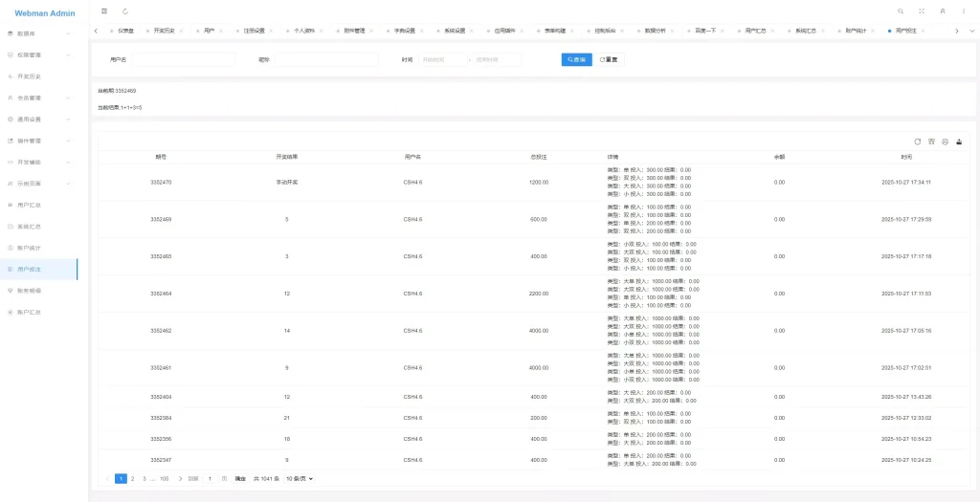Expand the 会员管理 sidebar menu
This screenshot has width=980, height=502.
[38, 98]
